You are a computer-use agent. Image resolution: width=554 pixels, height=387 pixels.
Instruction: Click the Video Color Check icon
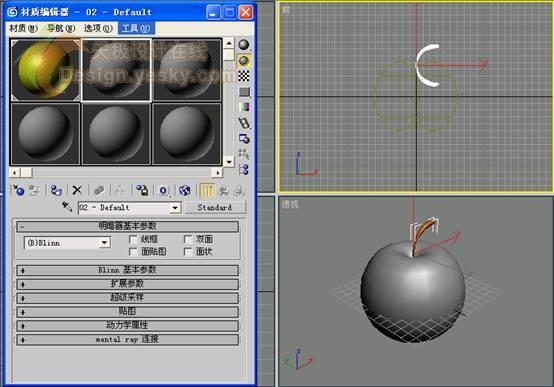coord(244,107)
